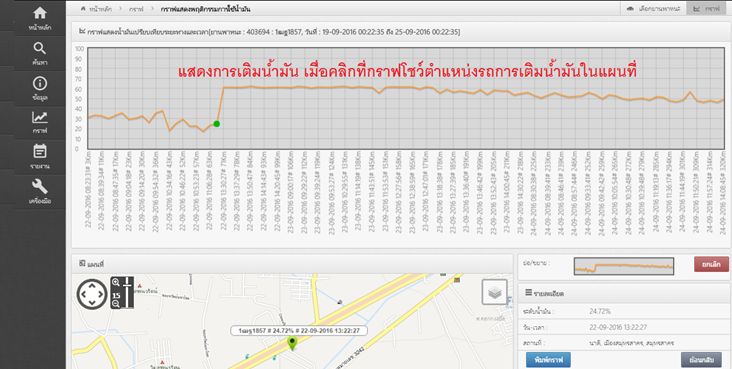Pan the map up with the arrow control
Screen dimensions: 732x369
coord(92,284)
